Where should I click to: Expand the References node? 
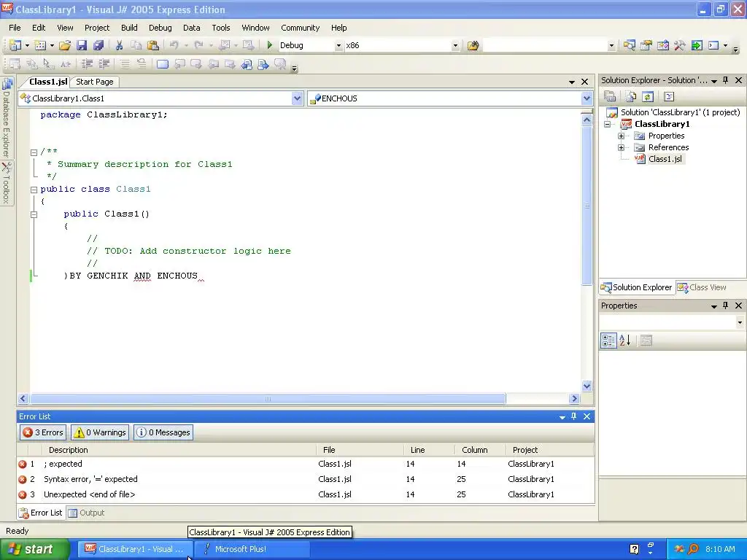621,147
